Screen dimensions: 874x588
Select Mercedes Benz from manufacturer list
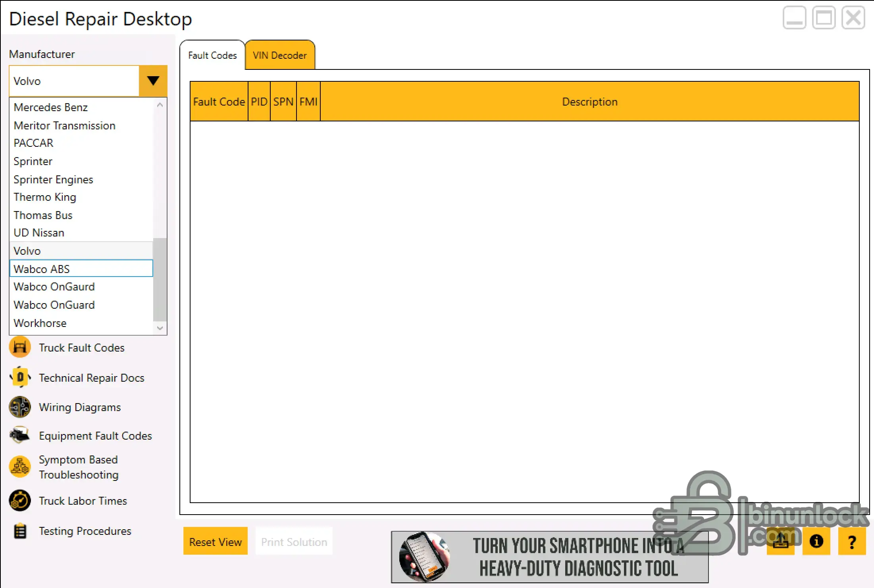(81, 107)
